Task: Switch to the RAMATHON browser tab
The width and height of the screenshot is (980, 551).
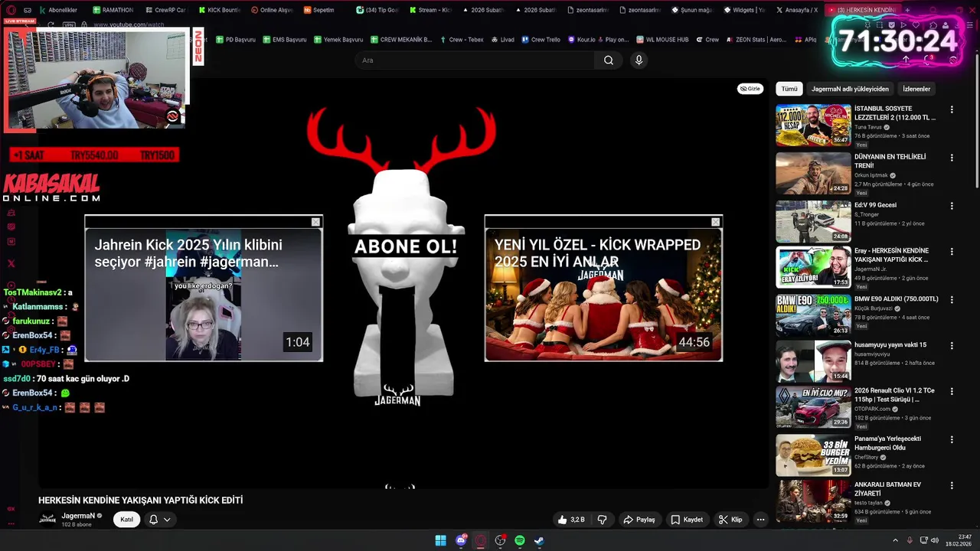Action: tap(113, 10)
